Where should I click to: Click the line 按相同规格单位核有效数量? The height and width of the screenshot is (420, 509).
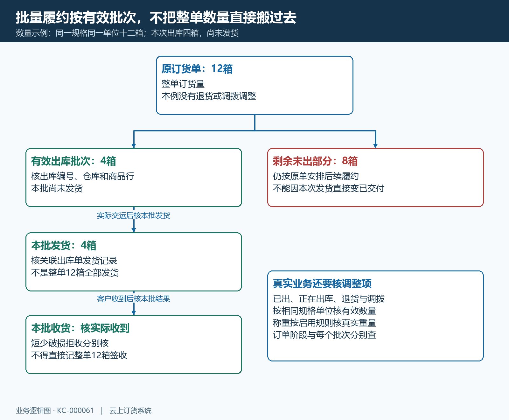coord(324,311)
